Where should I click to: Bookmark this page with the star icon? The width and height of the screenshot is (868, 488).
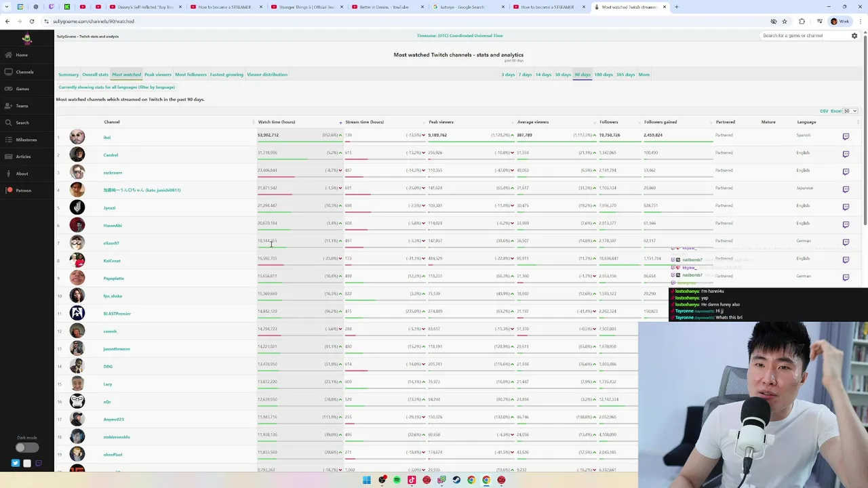pos(785,21)
